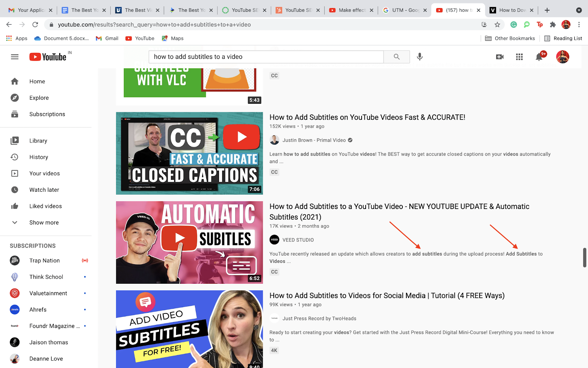The image size is (588, 368).
Task: Bookmark this page with the star icon
Action: tap(497, 25)
